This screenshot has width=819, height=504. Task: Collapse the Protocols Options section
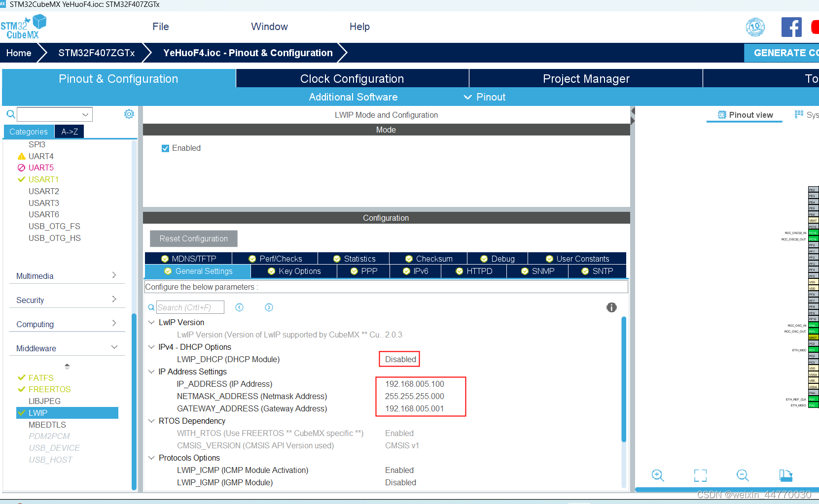pos(151,458)
